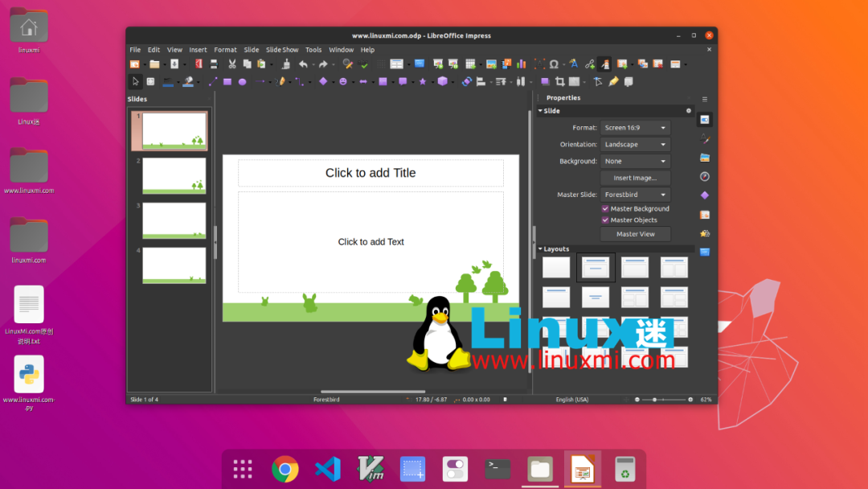Click the Insert Image... button
The width and height of the screenshot is (868, 489).
(635, 179)
